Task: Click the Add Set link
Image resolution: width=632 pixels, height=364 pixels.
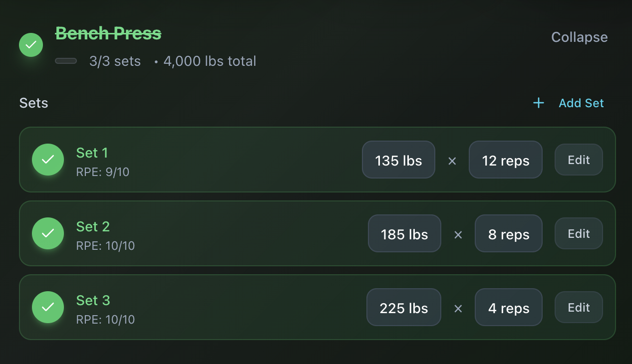Action: coord(581,103)
